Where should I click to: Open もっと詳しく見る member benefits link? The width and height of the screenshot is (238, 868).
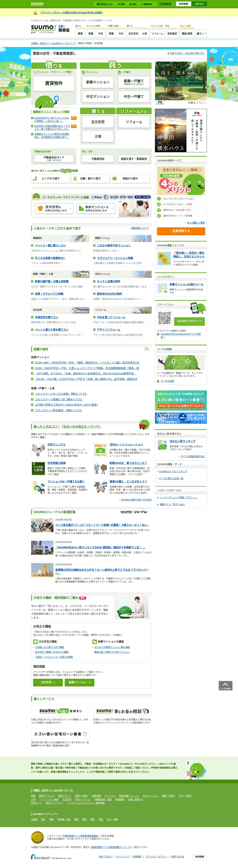tap(196, 223)
